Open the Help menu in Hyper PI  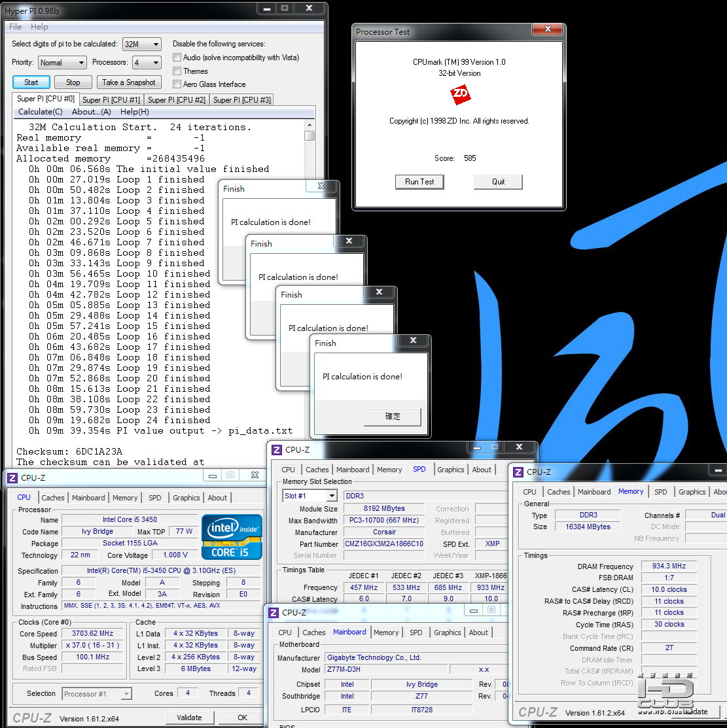click(39, 26)
